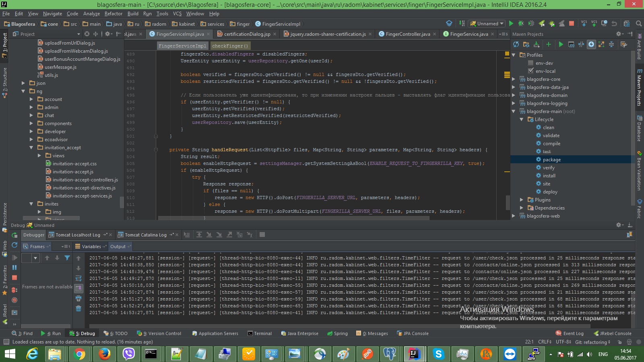The width and height of the screenshot is (644, 362).
Task: Launch Skype from the taskbar
Action: tap(438, 354)
